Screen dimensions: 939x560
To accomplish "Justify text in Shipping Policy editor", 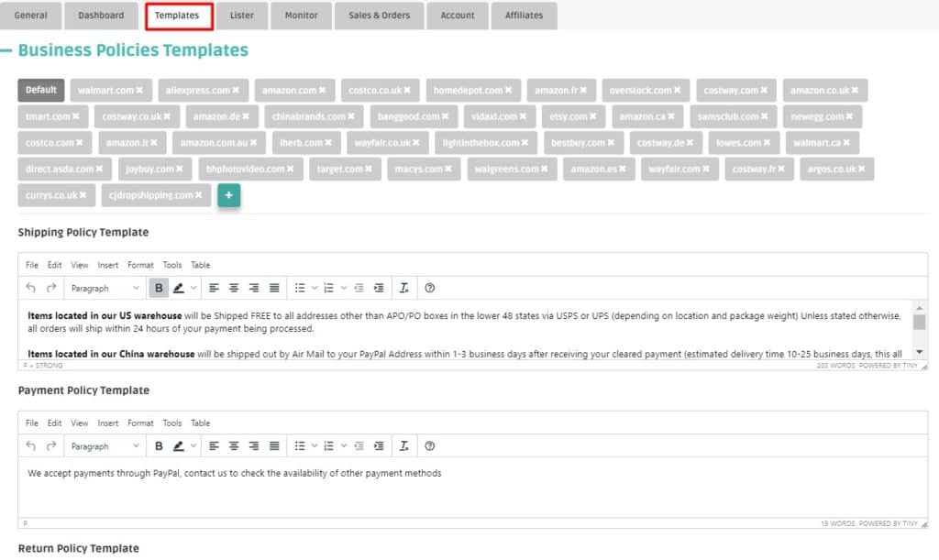I will pyautogui.click(x=274, y=288).
